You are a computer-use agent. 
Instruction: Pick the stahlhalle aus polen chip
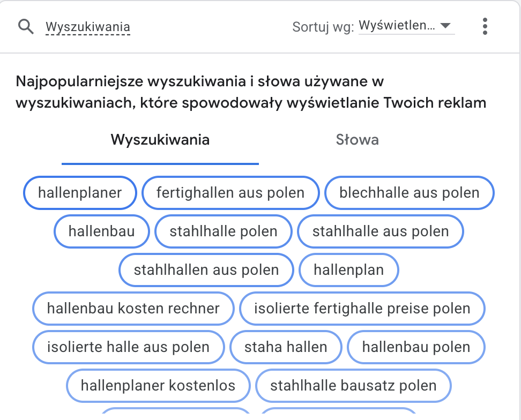(x=381, y=231)
